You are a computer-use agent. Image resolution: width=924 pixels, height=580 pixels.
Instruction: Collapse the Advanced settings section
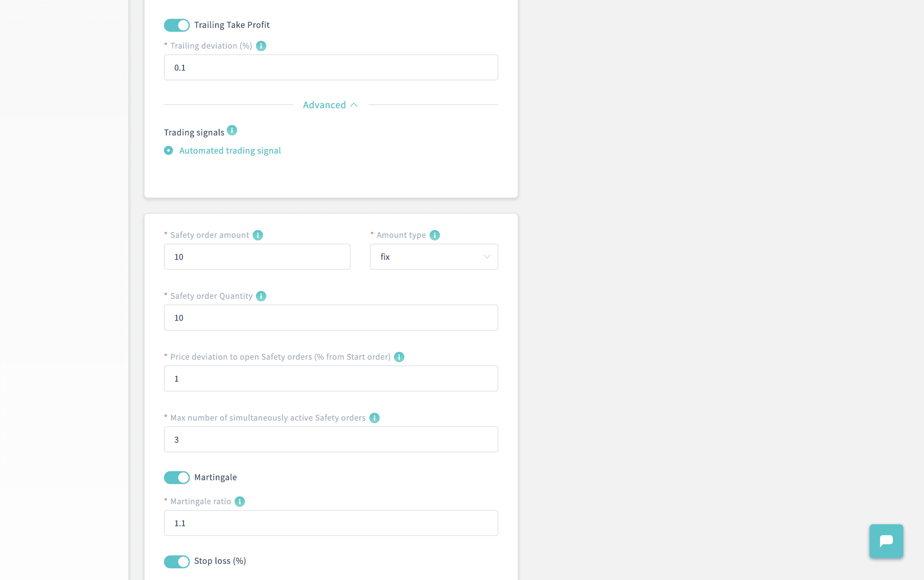pos(331,104)
